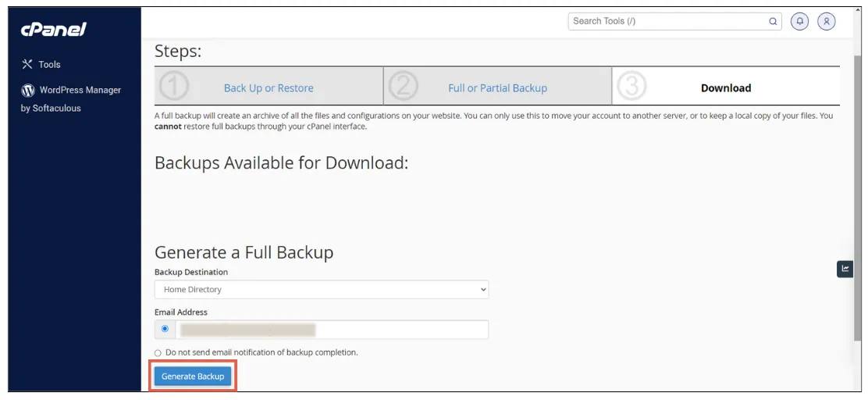Focus the Search Tools field
868x400 pixels.
pyautogui.click(x=674, y=21)
